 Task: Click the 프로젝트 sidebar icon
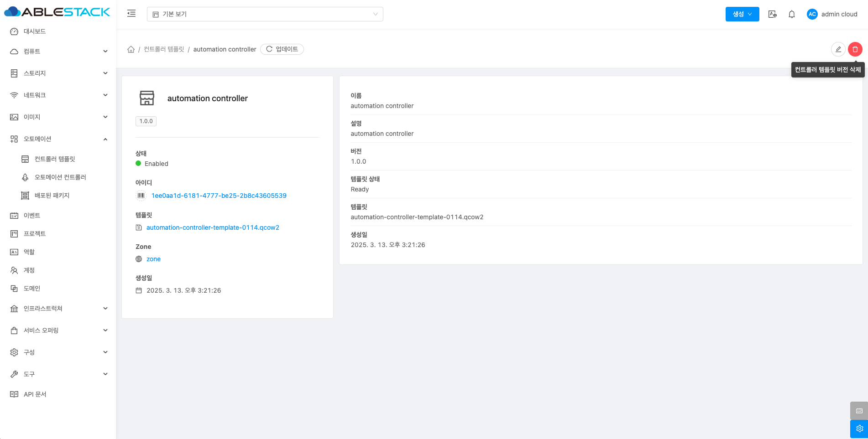coord(14,234)
